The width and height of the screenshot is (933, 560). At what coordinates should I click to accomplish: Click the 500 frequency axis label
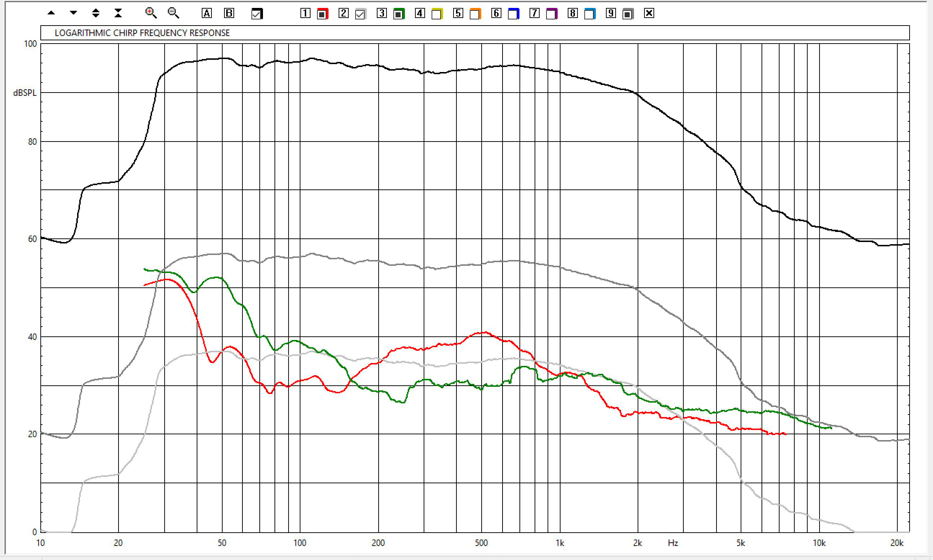pos(481,543)
